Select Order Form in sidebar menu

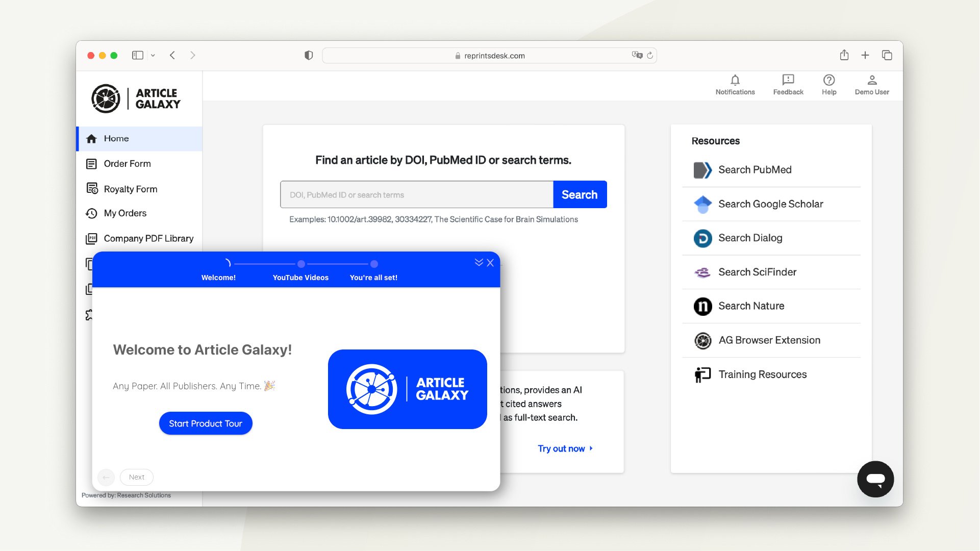(127, 164)
